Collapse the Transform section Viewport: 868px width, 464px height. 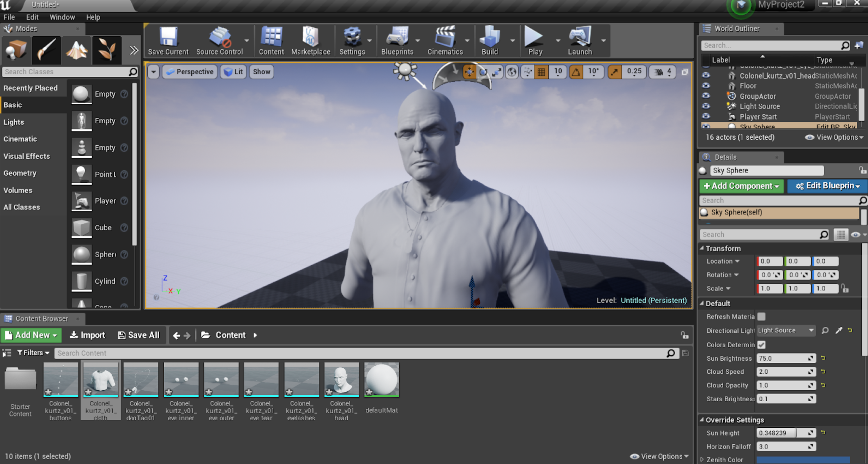tap(701, 248)
